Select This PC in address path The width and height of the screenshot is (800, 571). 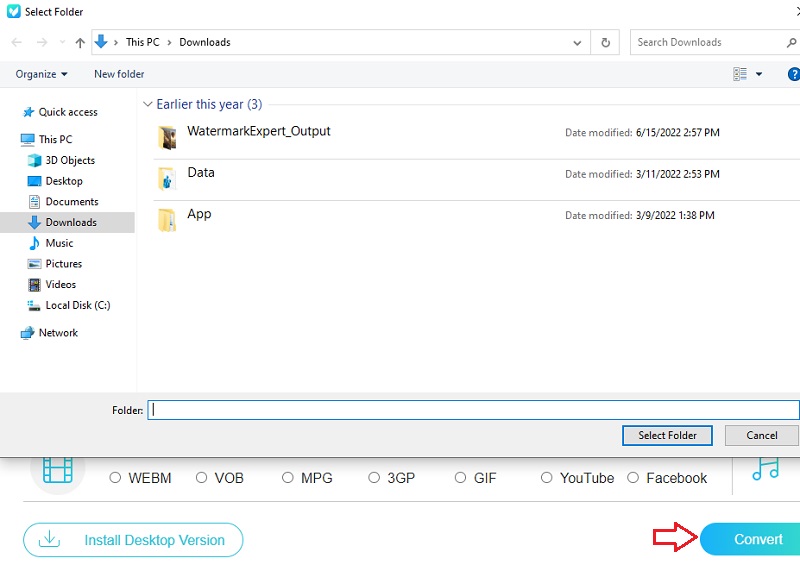[142, 42]
